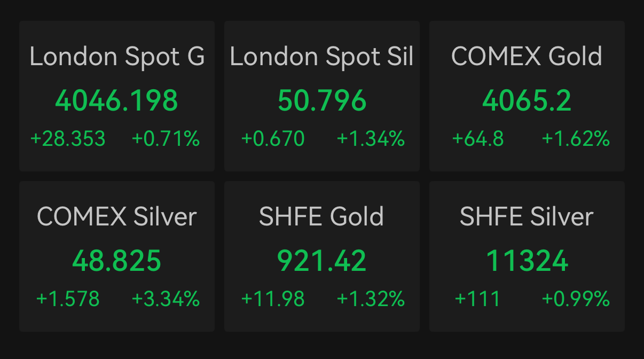
Task: Select the 921.42 SHFE Gold price
Action: pos(322,261)
